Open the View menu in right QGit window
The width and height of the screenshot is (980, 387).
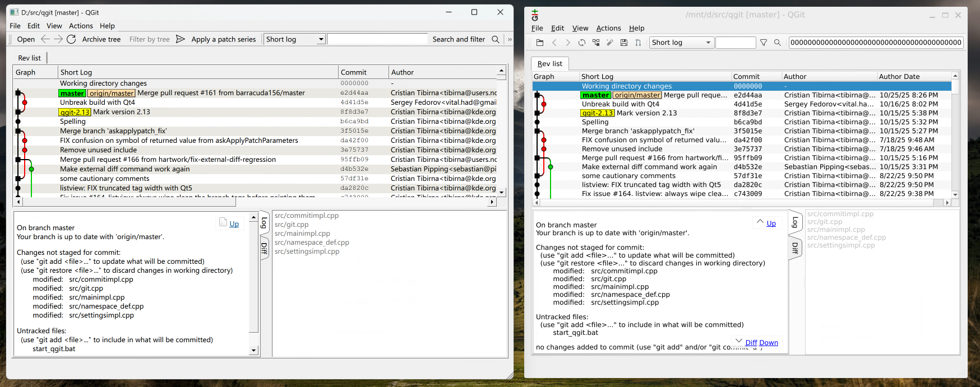[580, 28]
